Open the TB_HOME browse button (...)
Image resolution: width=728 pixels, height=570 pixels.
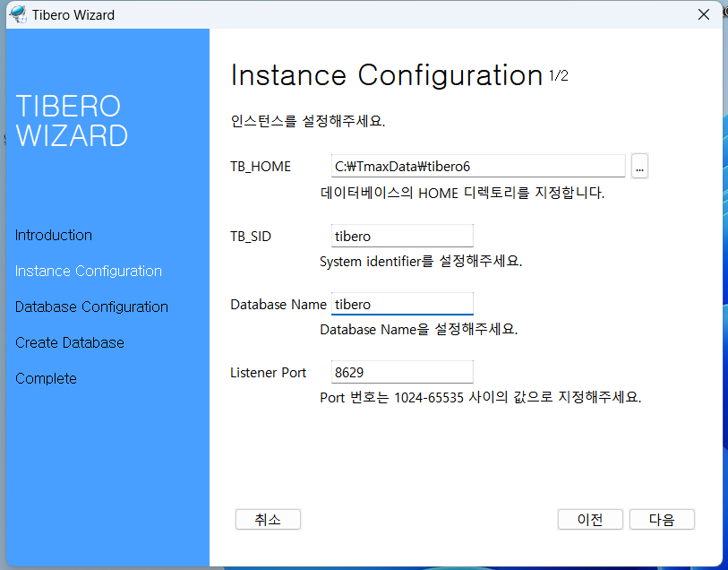pyautogui.click(x=639, y=166)
